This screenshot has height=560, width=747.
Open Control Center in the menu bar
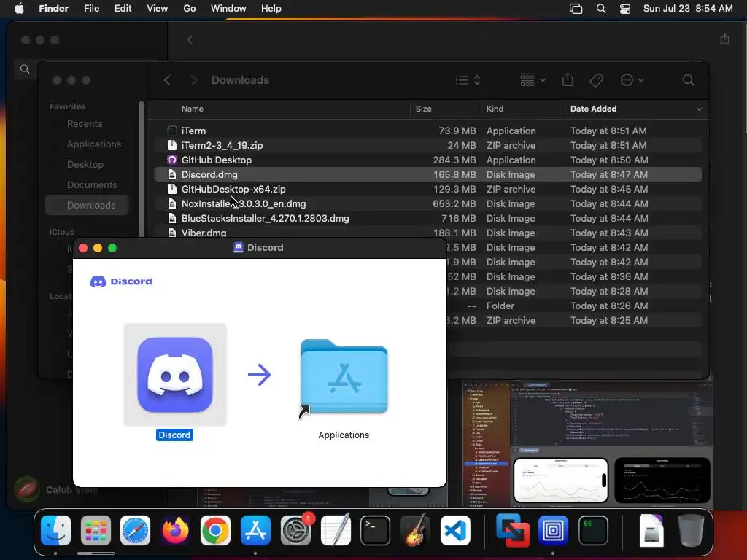[x=624, y=9]
